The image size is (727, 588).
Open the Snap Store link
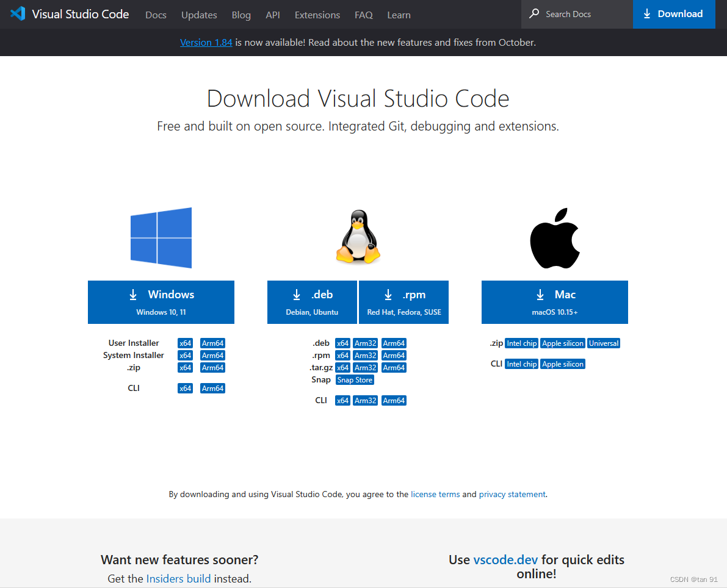point(355,380)
